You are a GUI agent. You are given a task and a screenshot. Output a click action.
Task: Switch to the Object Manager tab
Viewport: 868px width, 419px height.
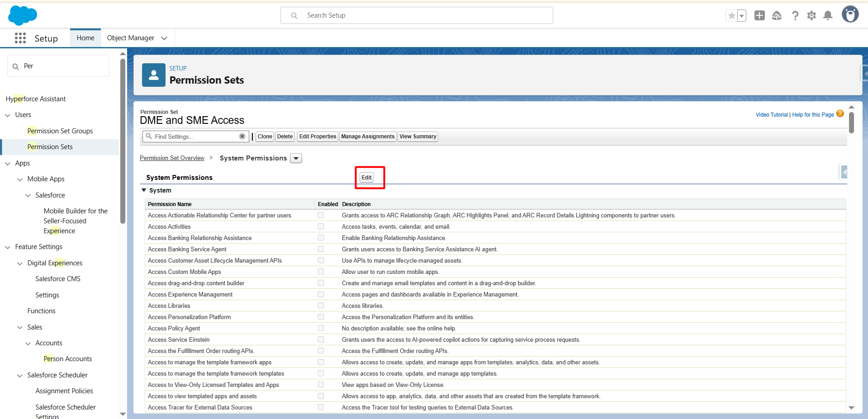point(131,38)
